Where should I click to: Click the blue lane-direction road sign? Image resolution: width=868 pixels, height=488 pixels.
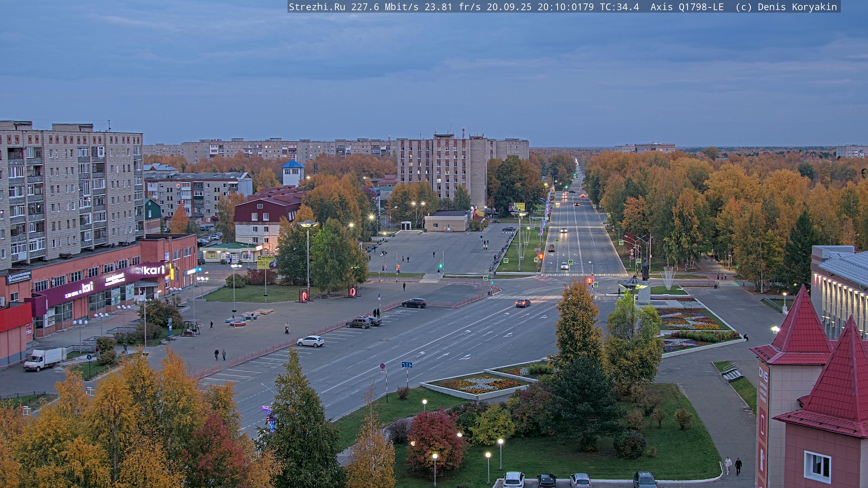click(407, 365)
